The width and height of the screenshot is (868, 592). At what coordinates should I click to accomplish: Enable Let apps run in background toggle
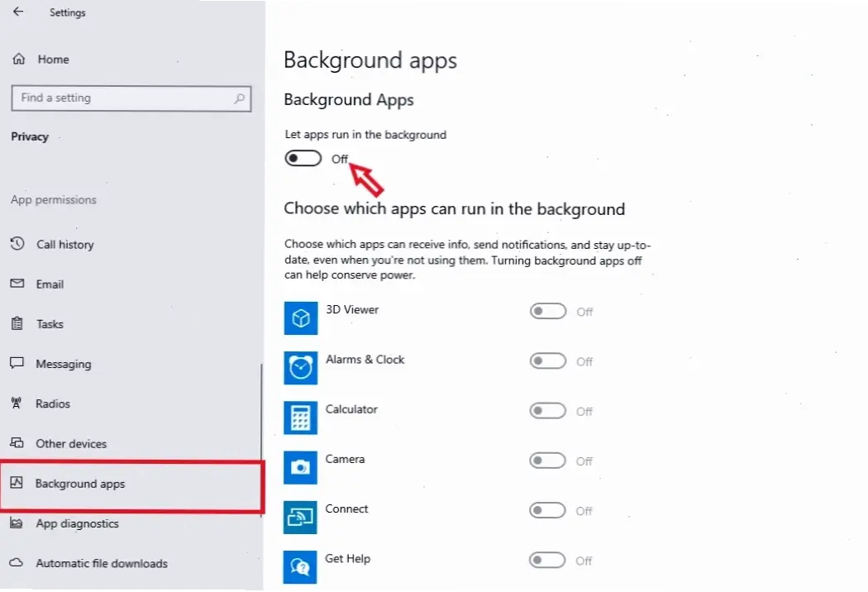tap(303, 159)
